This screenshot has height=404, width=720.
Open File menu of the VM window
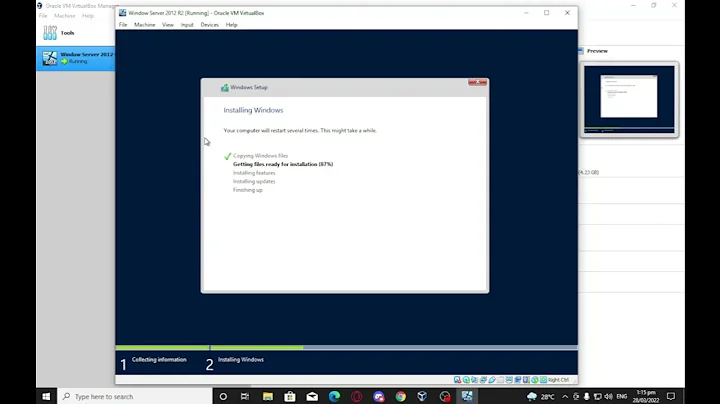(123, 25)
